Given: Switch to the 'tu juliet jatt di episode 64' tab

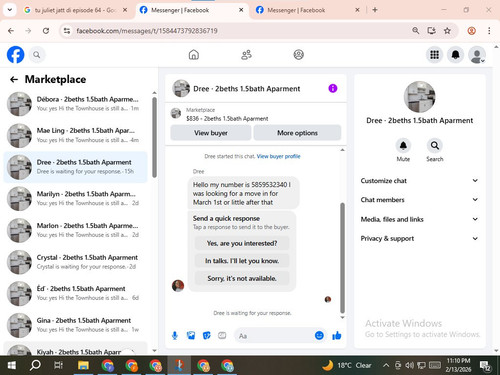Looking at the screenshot, I should (75, 10).
